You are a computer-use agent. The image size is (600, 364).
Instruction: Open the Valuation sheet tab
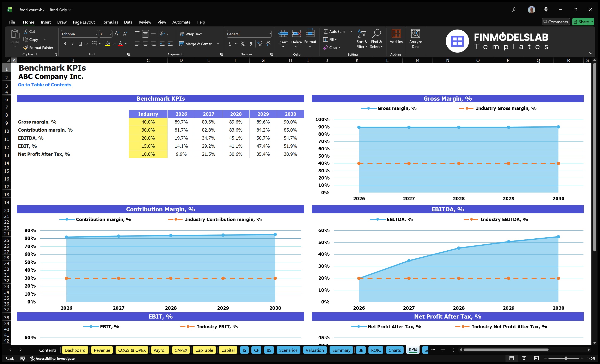(315, 350)
